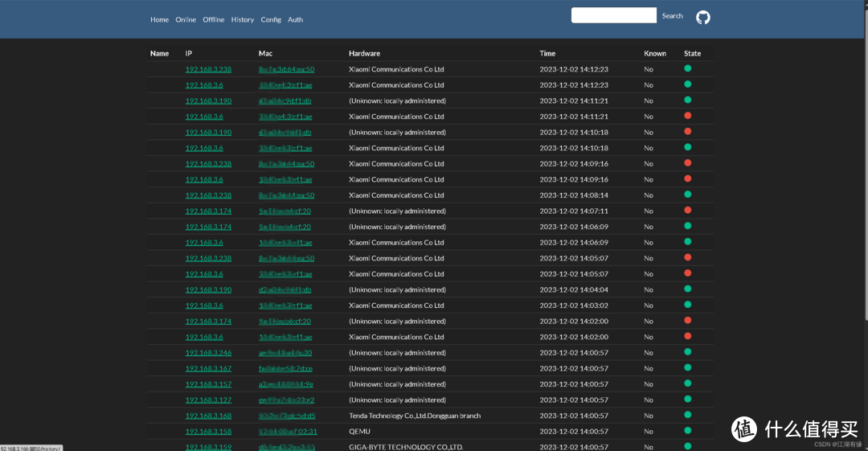Click green state dot in 192.168.3.167 row
Viewport: 868px width, 451px height.
[687, 368]
